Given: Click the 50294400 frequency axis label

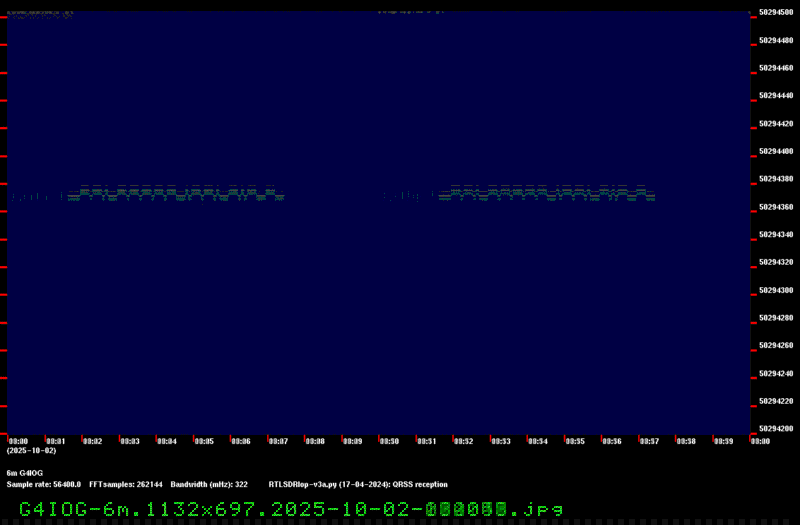Looking at the screenshot, I should click(x=776, y=151).
